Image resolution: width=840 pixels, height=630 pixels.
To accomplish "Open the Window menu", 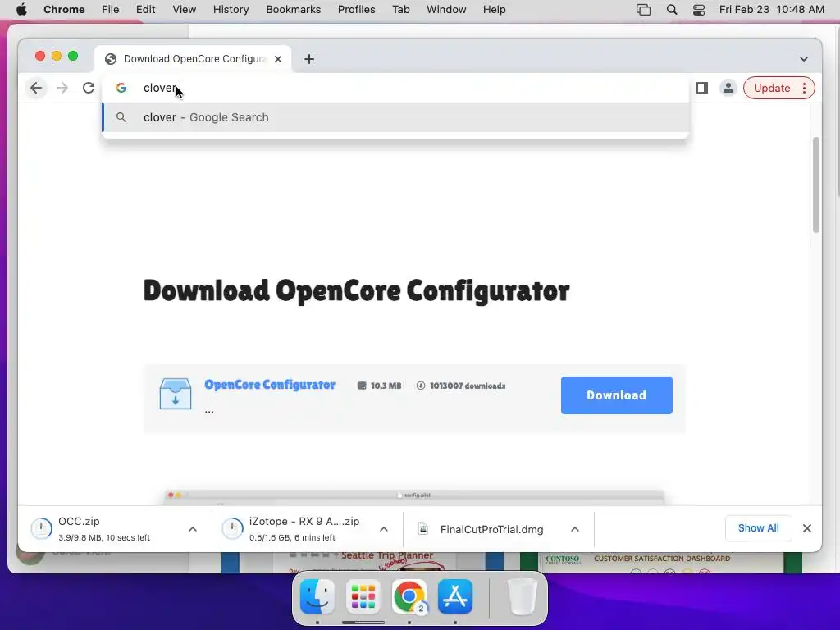I will 446,10.
